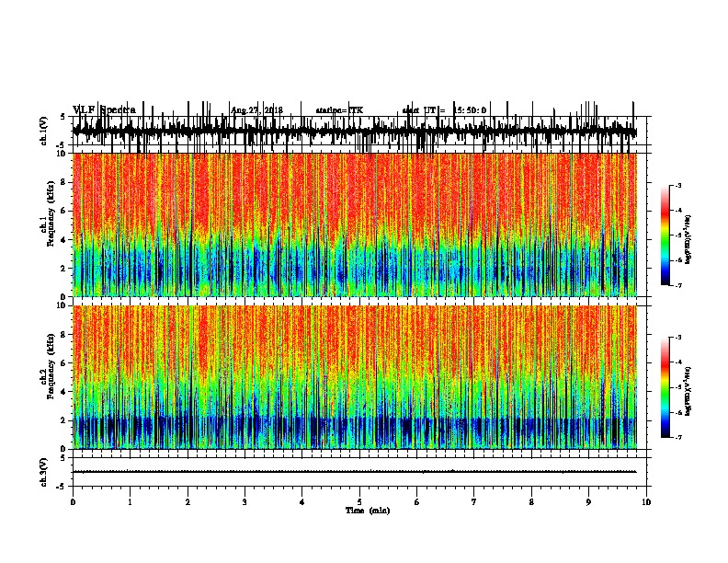Click the ch.2 colorbar label log(PSD)(V²/Hz)

point(688,391)
